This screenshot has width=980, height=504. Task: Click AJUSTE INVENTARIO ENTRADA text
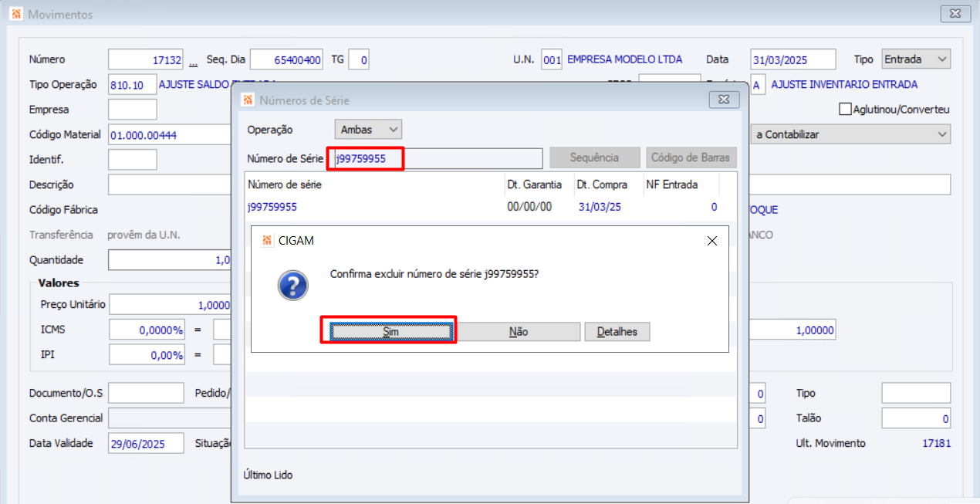coord(844,85)
